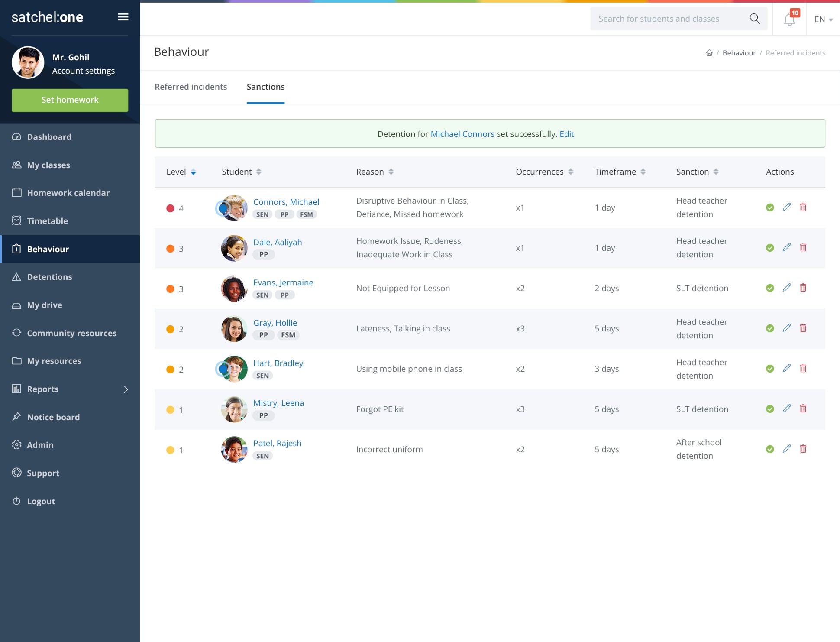840x642 pixels.
Task: Click the notifications bell icon
Action: (x=789, y=18)
